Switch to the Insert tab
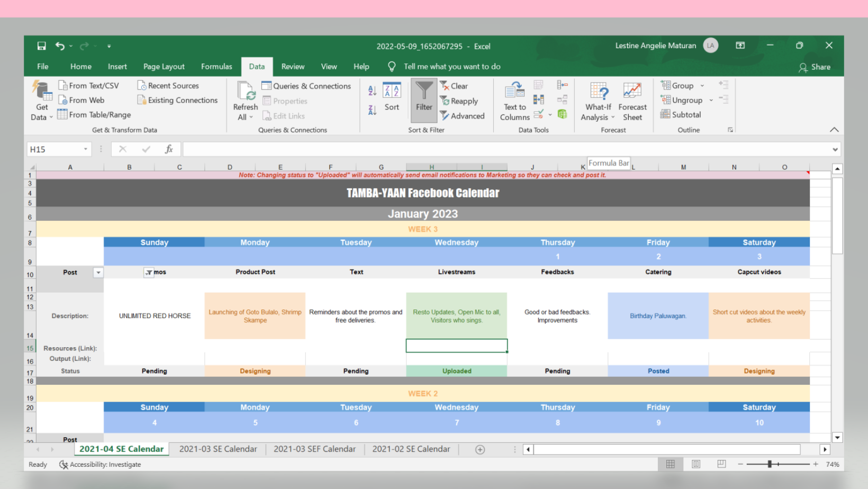The width and height of the screenshot is (868, 489). click(x=117, y=67)
